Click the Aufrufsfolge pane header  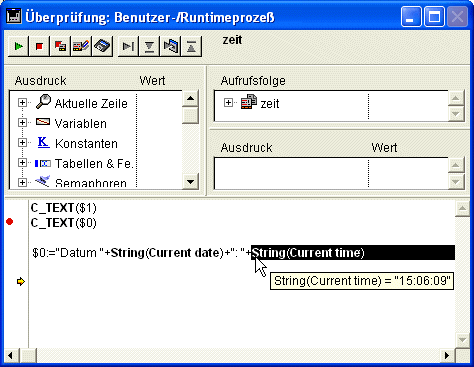[253, 81]
